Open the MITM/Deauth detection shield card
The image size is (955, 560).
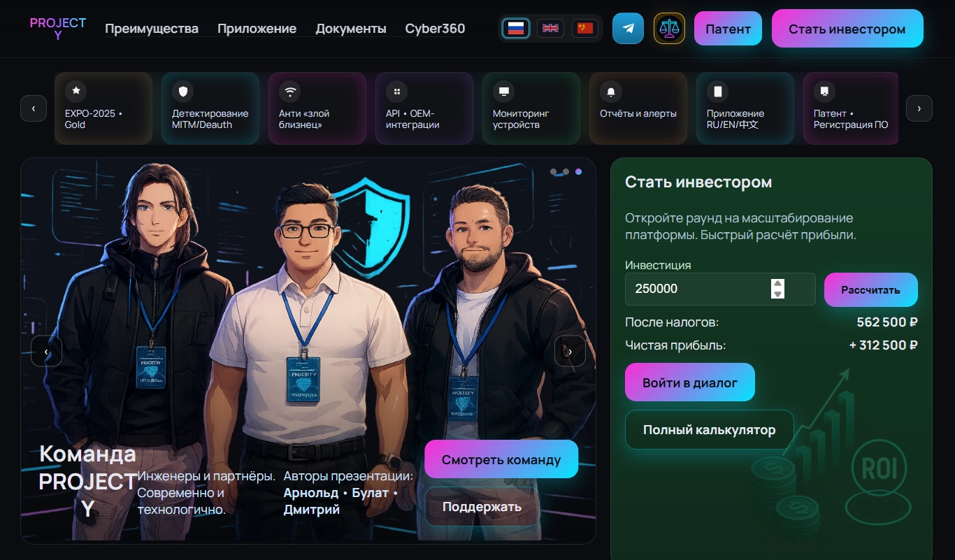coord(210,108)
